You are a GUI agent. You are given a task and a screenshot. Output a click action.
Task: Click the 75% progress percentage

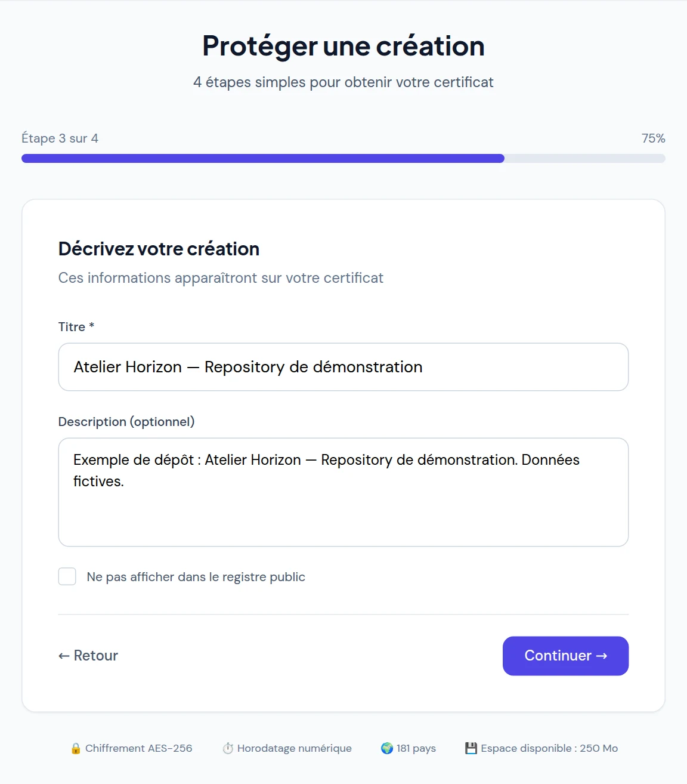click(653, 138)
